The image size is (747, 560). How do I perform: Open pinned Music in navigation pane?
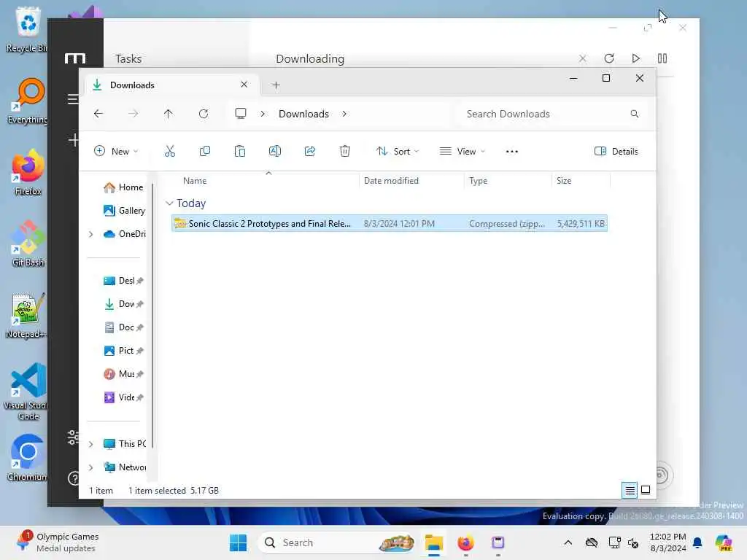click(x=123, y=374)
